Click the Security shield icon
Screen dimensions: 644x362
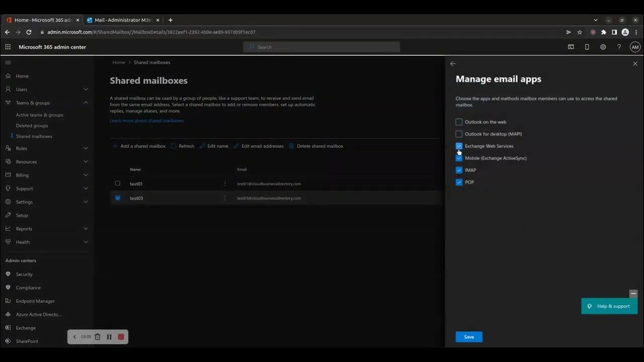pyautogui.click(x=8, y=274)
